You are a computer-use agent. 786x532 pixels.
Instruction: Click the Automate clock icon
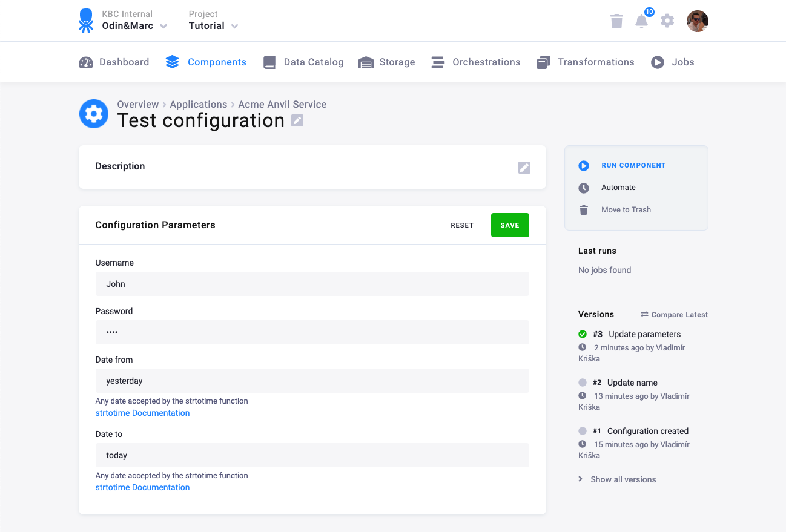click(x=584, y=188)
